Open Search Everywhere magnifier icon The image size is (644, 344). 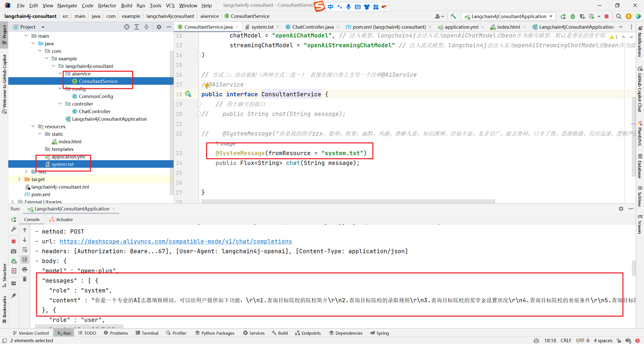click(x=619, y=16)
